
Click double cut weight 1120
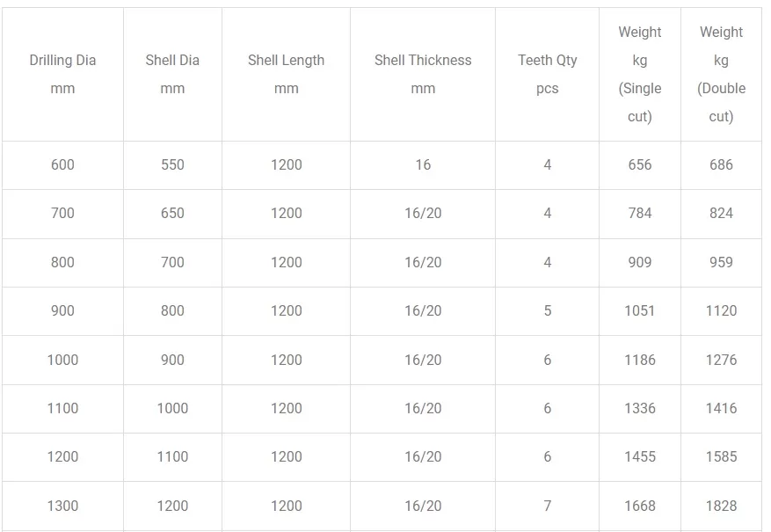pyautogui.click(x=722, y=311)
